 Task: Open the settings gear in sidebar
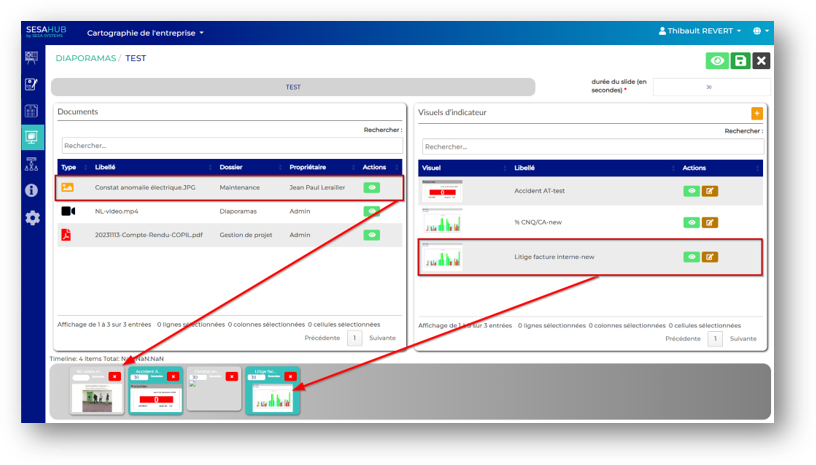click(x=32, y=217)
